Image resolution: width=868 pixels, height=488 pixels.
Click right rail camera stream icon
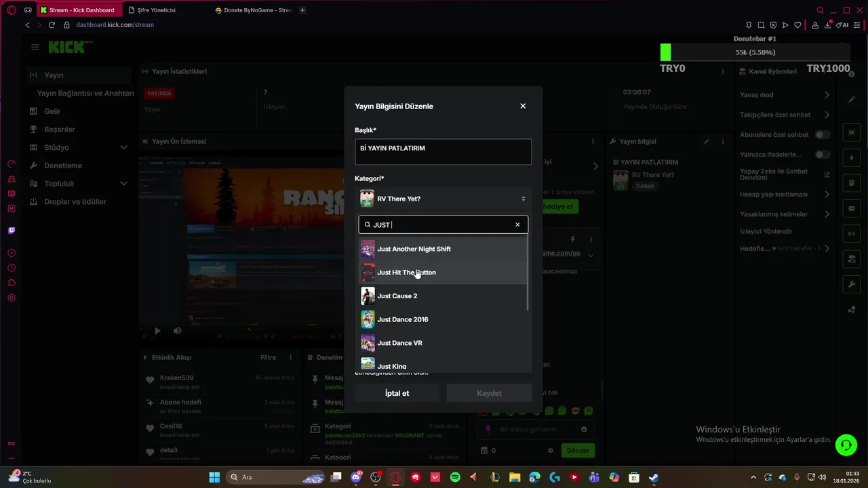(852, 259)
